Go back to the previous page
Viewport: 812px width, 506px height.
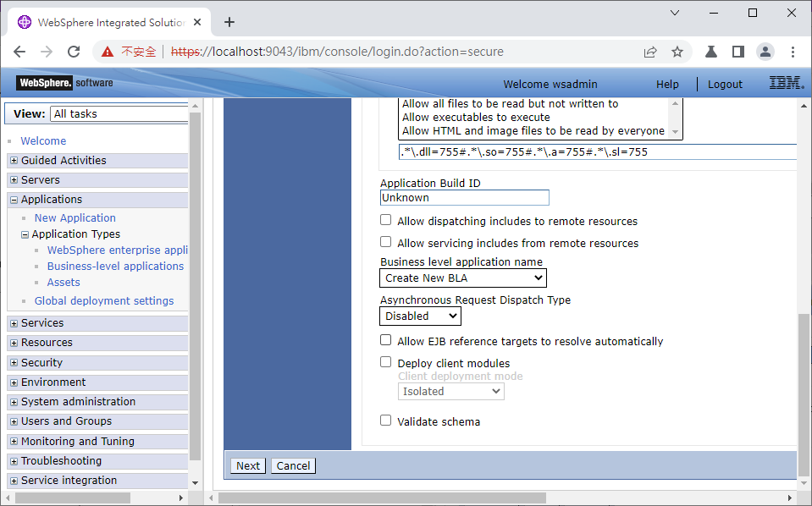coord(19,52)
